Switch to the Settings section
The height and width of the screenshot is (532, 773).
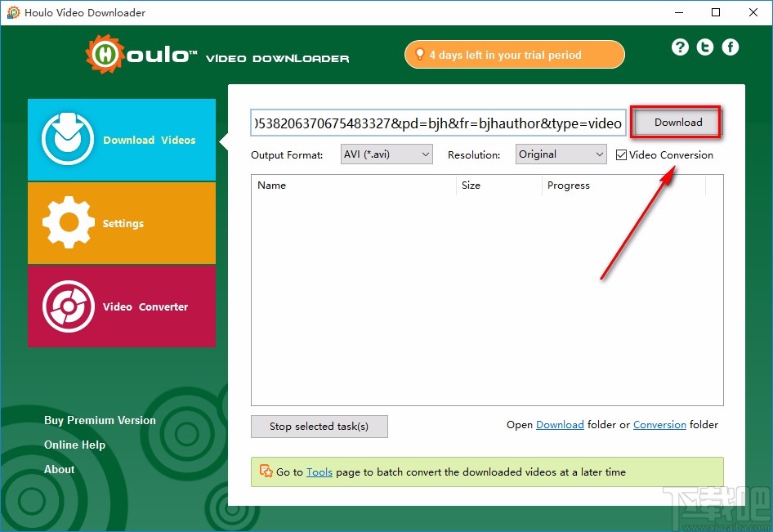coord(123,222)
